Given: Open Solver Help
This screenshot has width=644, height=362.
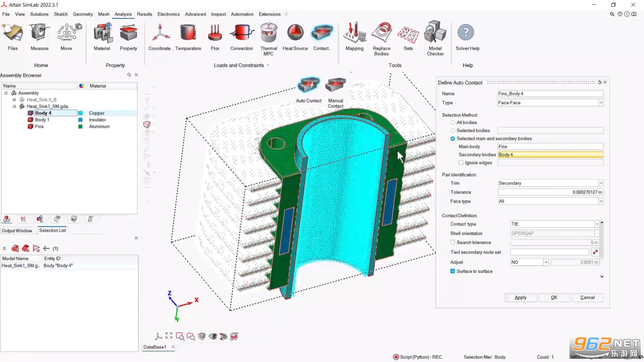Looking at the screenshot, I should click(x=467, y=36).
